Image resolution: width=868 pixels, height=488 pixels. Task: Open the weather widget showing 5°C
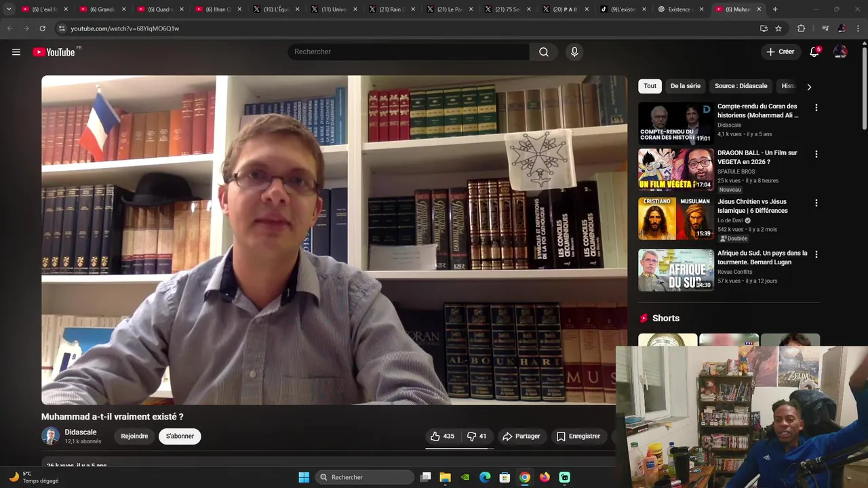(x=34, y=477)
